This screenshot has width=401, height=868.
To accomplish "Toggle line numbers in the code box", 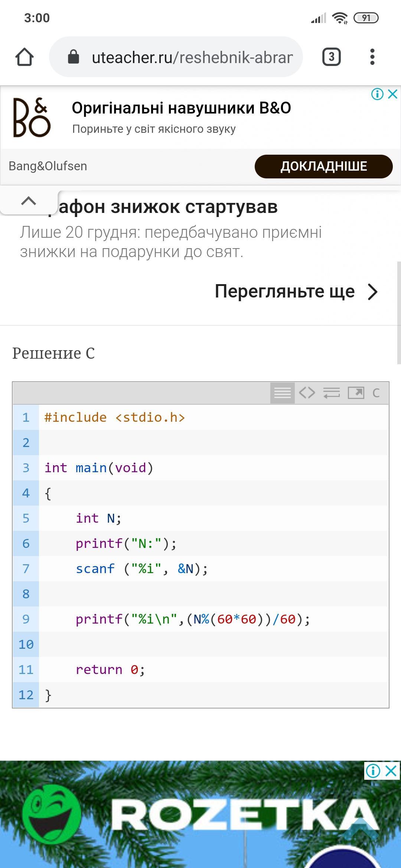I will [282, 393].
